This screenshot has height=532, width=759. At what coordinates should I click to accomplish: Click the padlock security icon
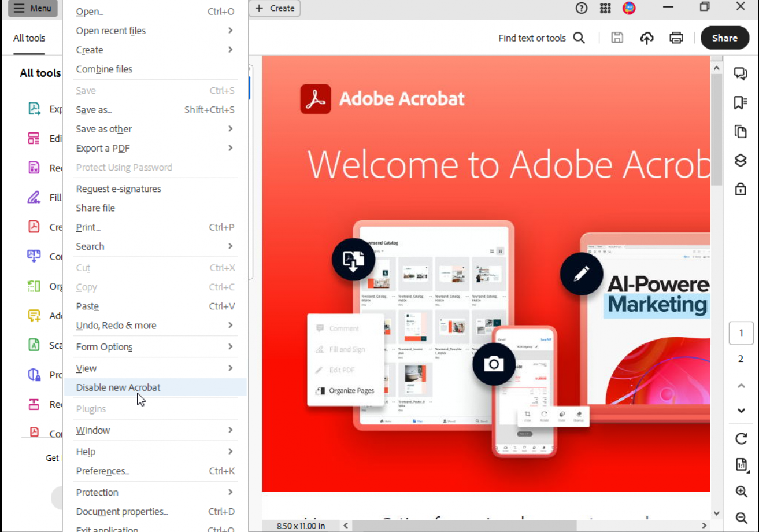pos(741,189)
